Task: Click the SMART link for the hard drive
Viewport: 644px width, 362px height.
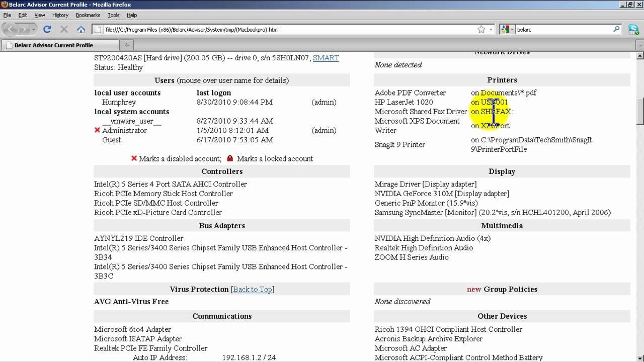Action: [x=326, y=57]
